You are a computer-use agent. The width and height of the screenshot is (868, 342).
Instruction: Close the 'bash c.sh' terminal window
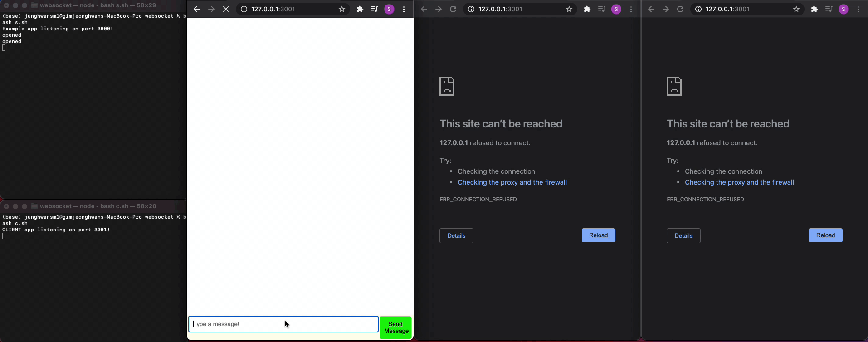[6, 206]
